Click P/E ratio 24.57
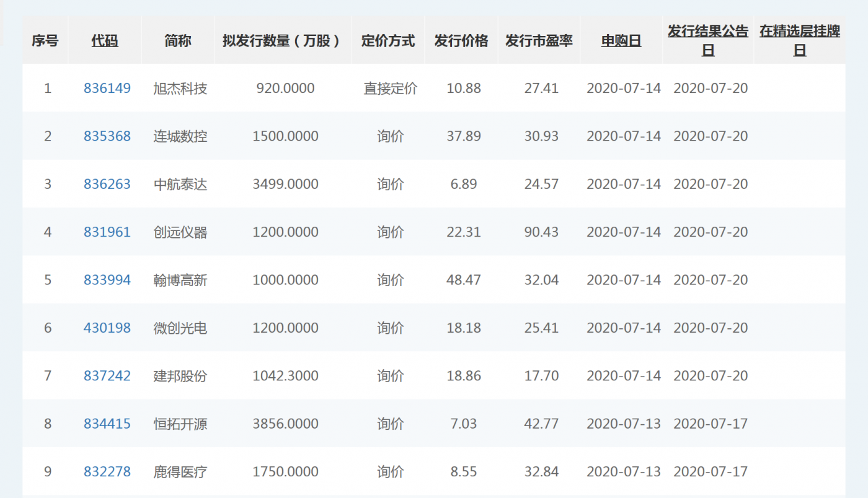Image resolution: width=868 pixels, height=498 pixels. click(x=541, y=184)
